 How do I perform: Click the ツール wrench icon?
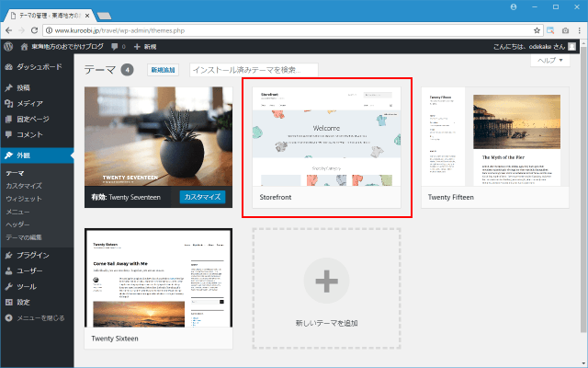(x=8, y=286)
